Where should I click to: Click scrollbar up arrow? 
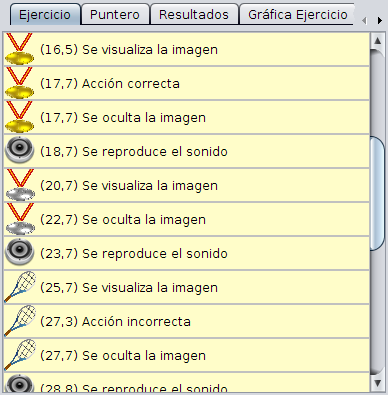tap(377, 41)
